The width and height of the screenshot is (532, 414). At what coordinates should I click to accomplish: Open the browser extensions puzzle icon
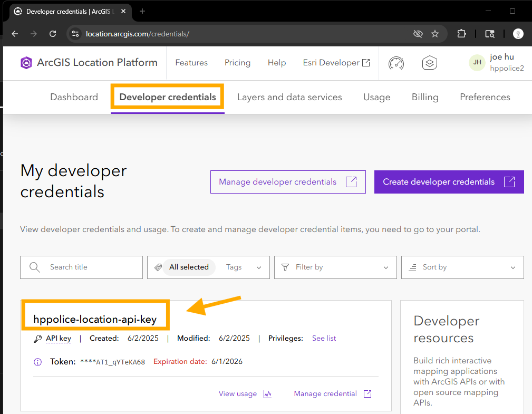point(461,34)
